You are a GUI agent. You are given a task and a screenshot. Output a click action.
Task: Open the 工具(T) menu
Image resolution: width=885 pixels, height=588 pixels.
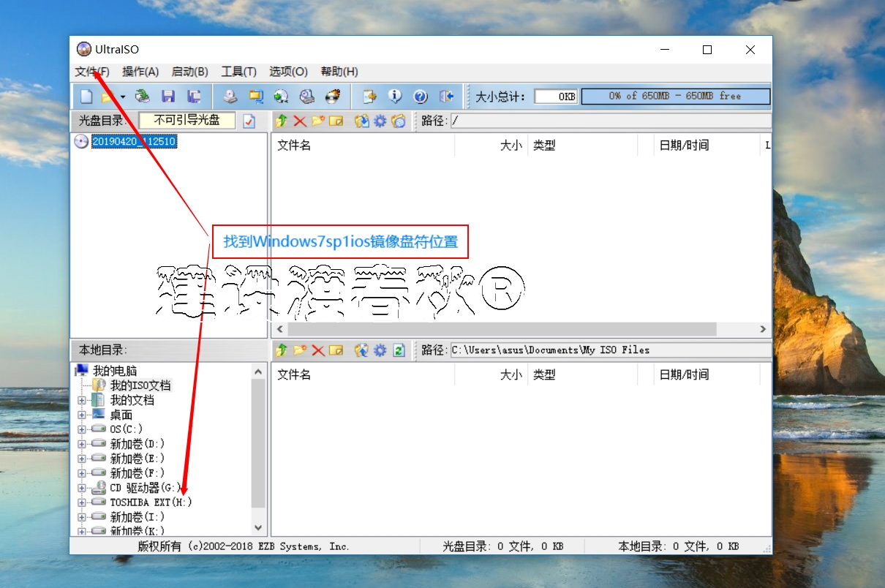[238, 72]
